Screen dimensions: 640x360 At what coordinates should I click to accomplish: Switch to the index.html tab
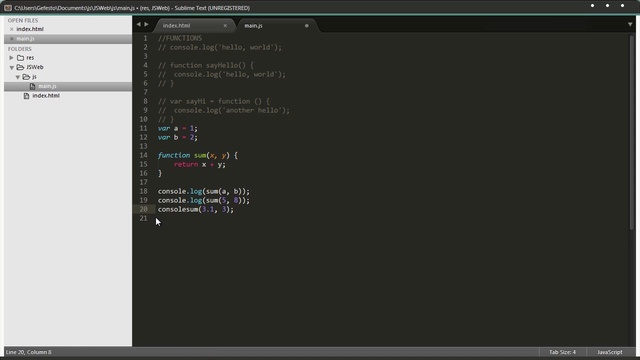(176, 25)
